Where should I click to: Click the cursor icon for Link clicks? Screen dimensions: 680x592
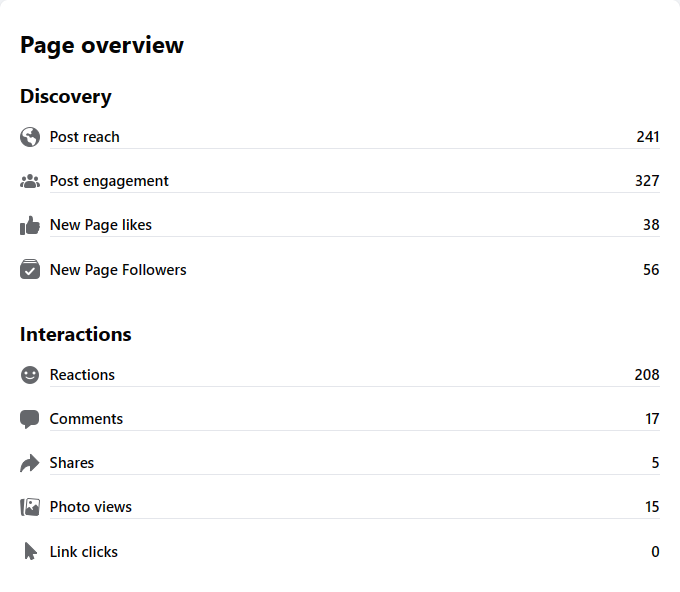30,551
